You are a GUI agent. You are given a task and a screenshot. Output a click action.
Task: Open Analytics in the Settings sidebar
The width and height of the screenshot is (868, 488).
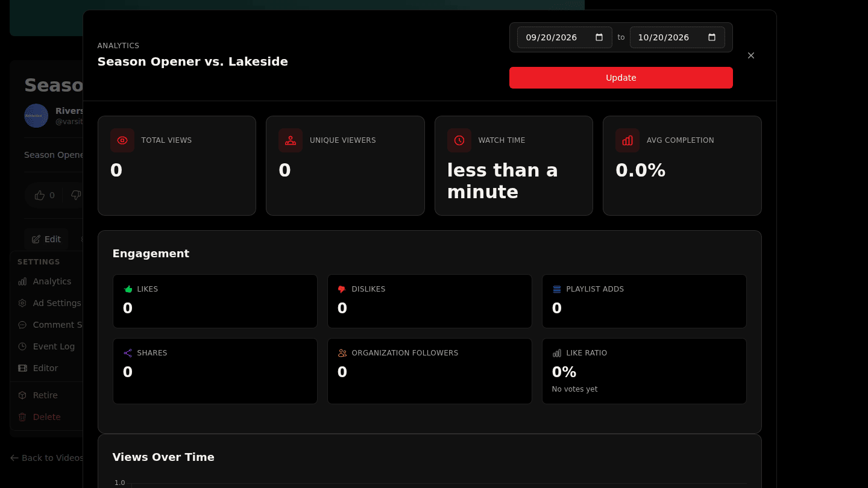click(46, 281)
